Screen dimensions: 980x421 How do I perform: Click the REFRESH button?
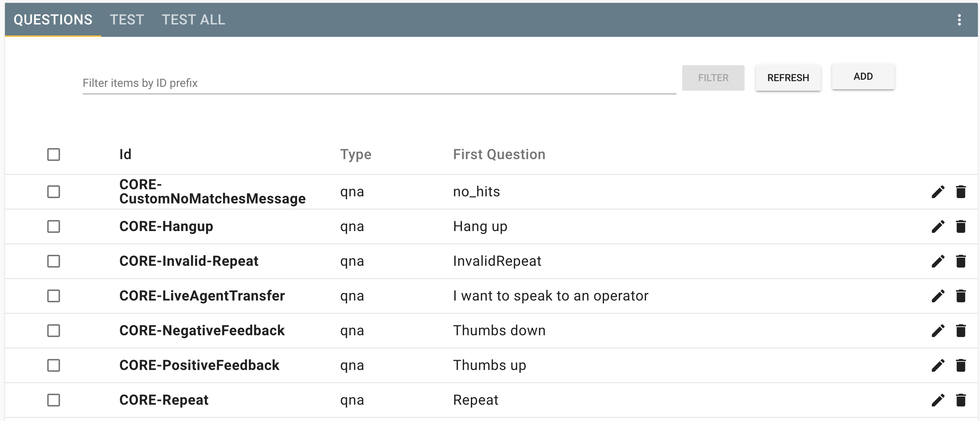788,78
